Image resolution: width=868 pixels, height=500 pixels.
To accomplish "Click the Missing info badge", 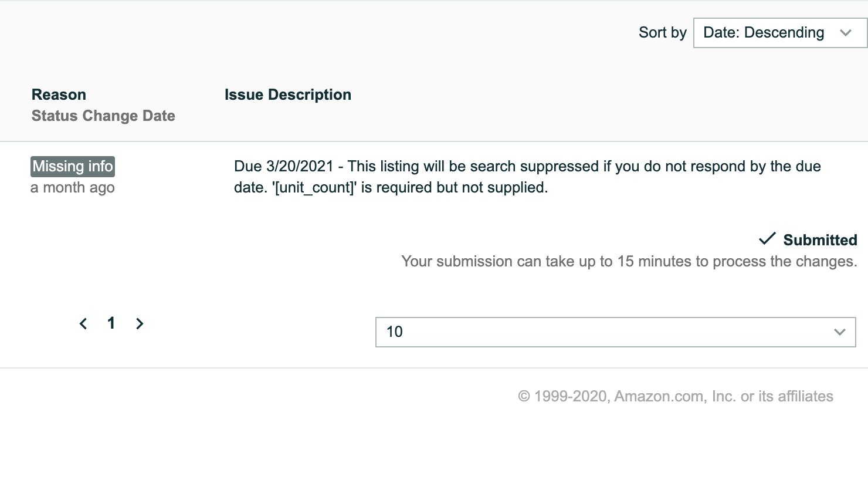I will coord(73,167).
